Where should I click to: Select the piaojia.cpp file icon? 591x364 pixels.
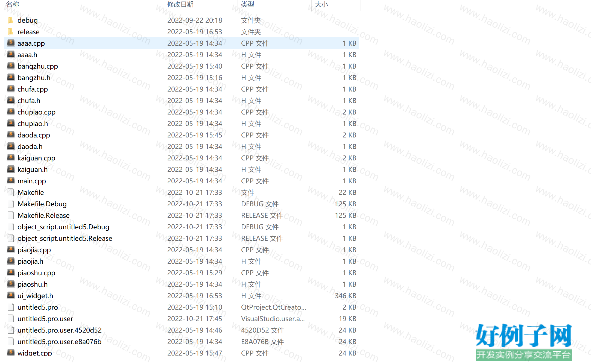click(11, 249)
